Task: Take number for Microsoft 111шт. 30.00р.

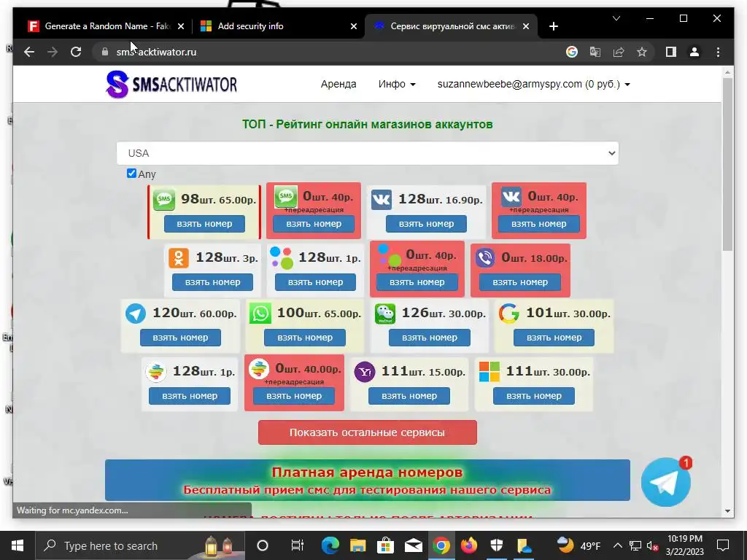Action: pos(533,396)
